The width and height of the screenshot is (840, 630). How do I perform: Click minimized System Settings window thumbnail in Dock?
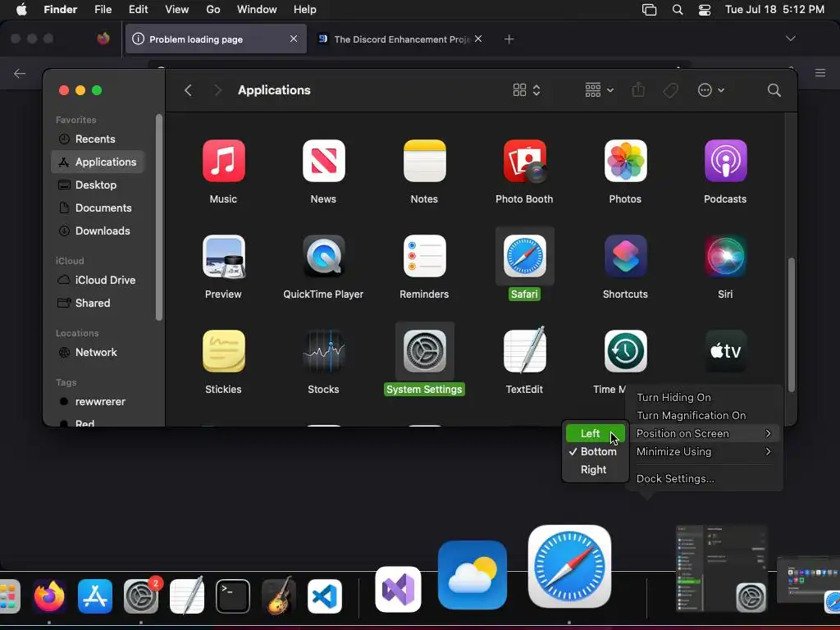[721, 568]
